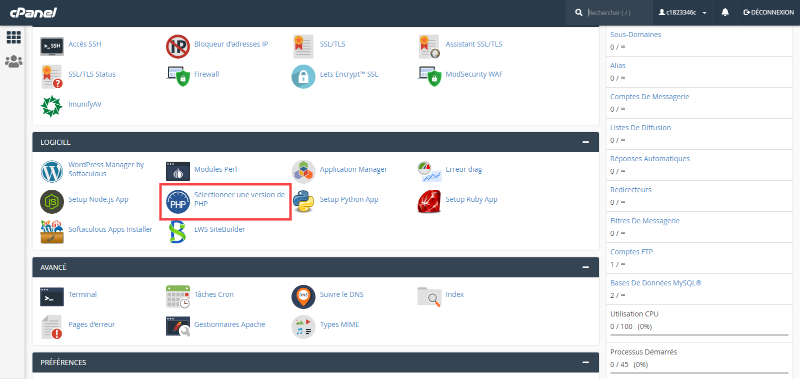The width and height of the screenshot is (800, 379).
Task: Click the Application Manager icon
Action: [303, 171]
